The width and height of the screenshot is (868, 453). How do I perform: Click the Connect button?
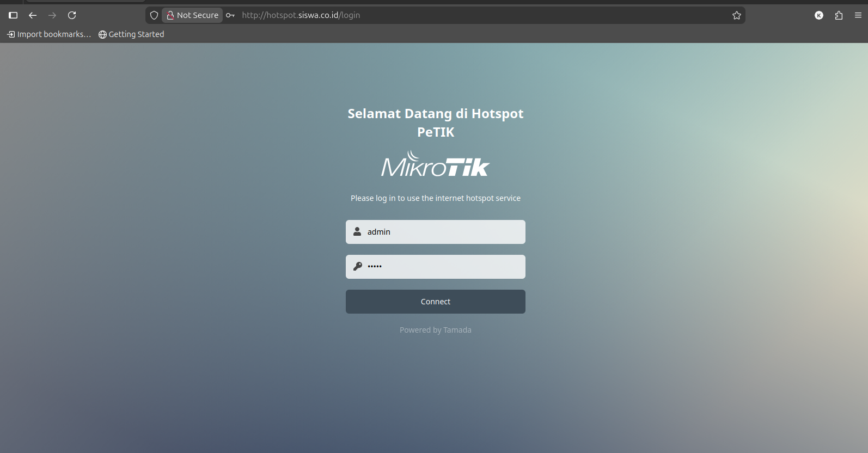(436, 302)
